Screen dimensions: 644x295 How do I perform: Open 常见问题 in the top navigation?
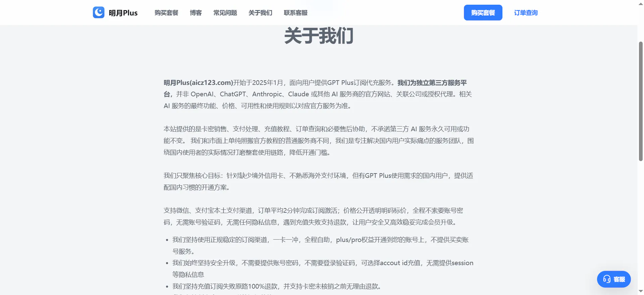pyautogui.click(x=225, y=13)
